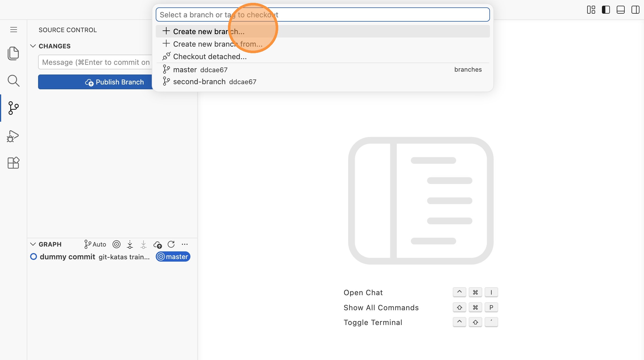The height and width of the screenshot is (360, 644).
Task: Toggle the secondary side bar
Action: [635, 10]
